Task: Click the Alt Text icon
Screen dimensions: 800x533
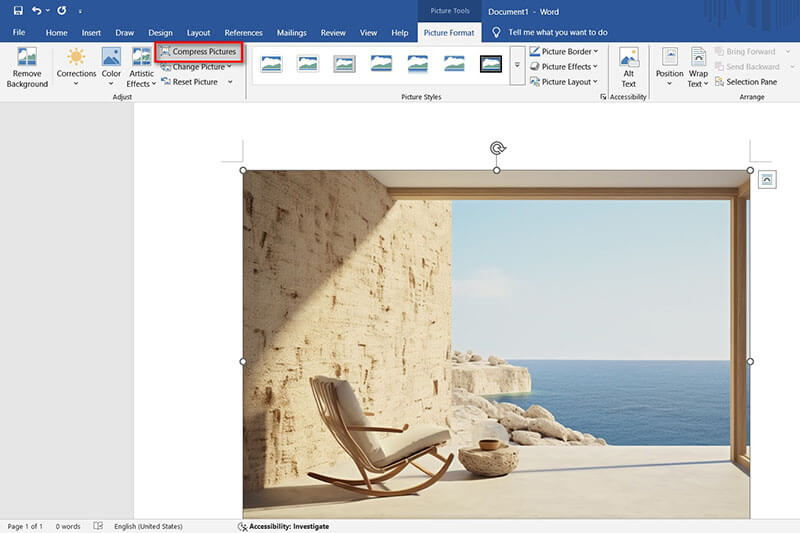Action: [x=629, y=58]
